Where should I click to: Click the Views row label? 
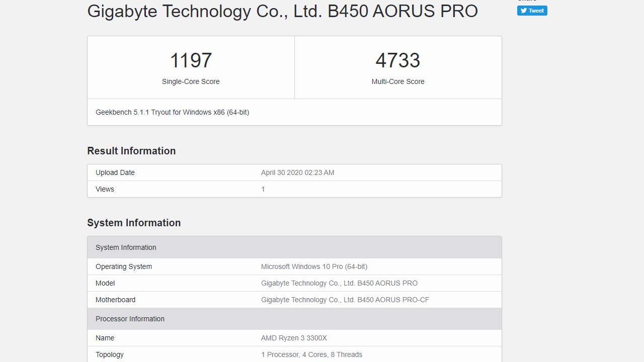105,189
